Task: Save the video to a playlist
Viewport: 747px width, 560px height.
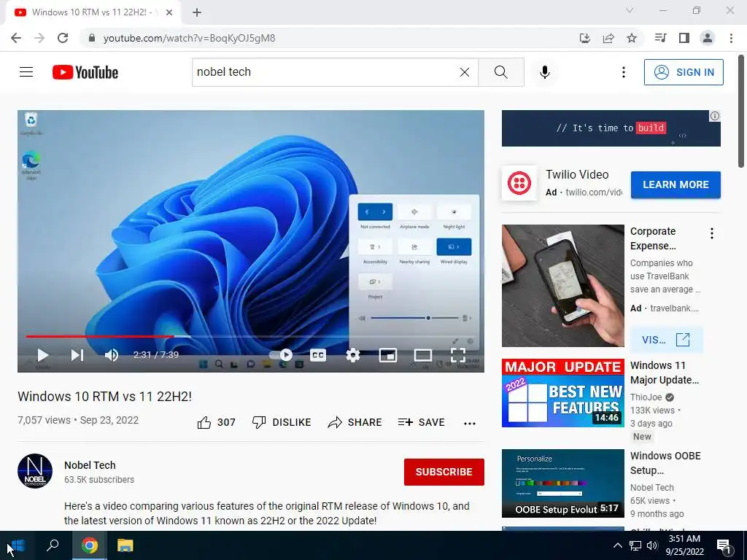Action: click(422, 422)
